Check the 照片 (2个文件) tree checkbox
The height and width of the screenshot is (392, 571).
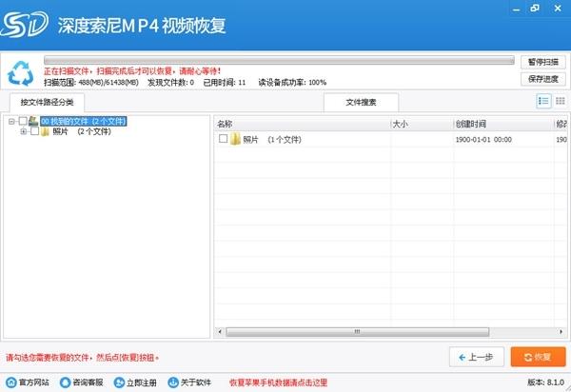tap(34, 131)
